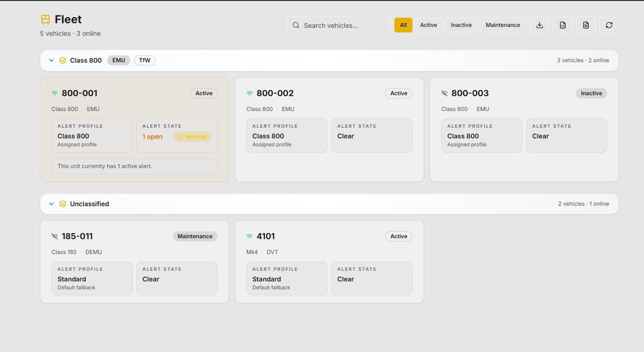
Task: Click the offline wifi icon of 800-003
Action: tap(444, 93)
